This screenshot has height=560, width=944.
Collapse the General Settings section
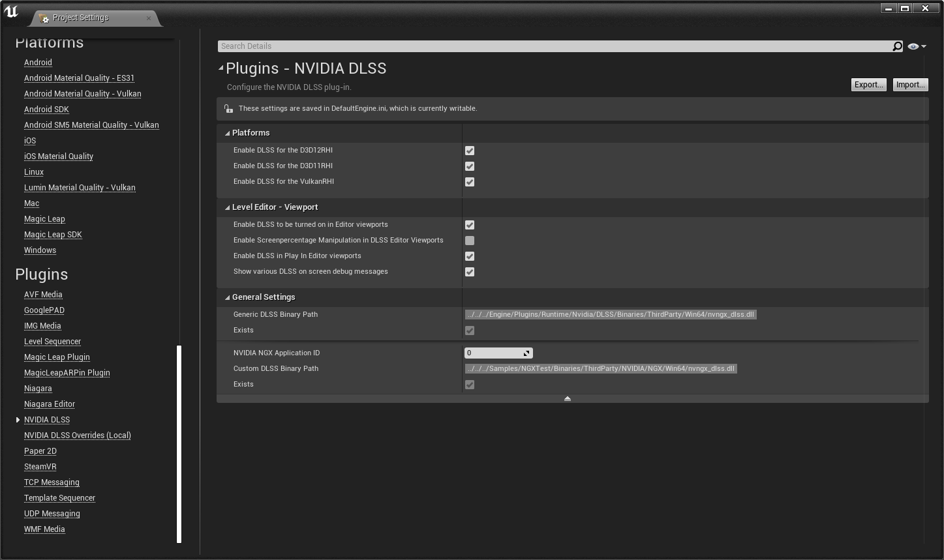point(228,297)
